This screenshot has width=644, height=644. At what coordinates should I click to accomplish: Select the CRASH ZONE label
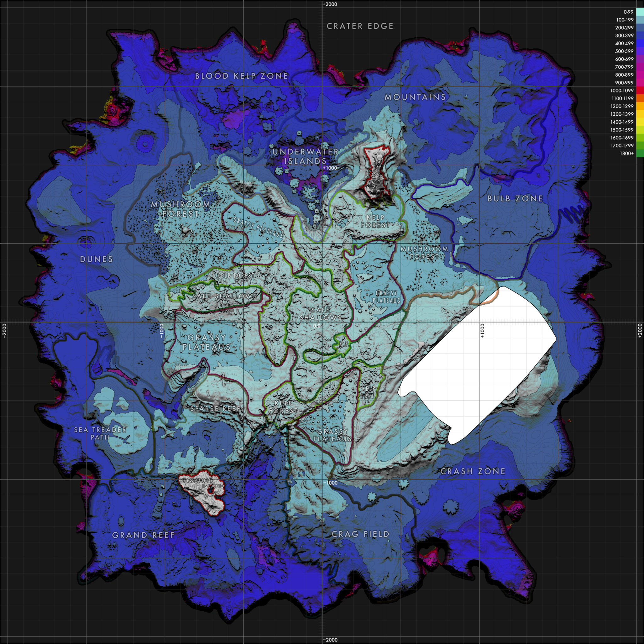pyautogui.click(x=473, y=472)
